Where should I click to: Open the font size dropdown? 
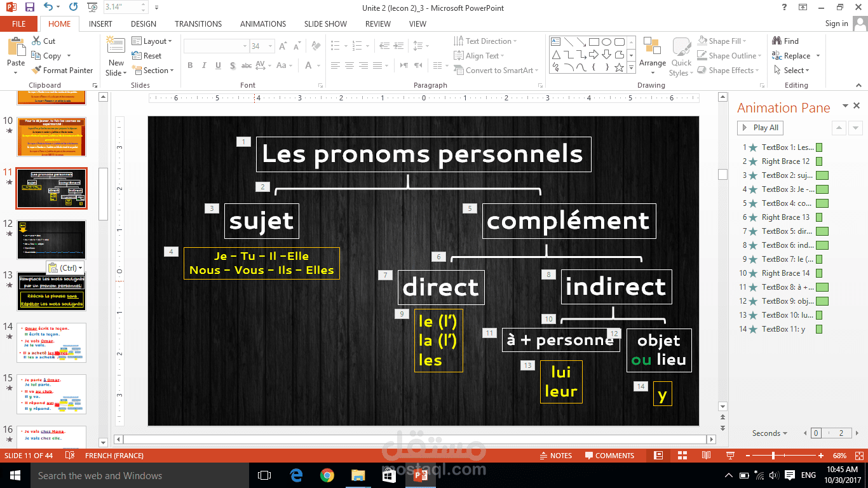271,46
